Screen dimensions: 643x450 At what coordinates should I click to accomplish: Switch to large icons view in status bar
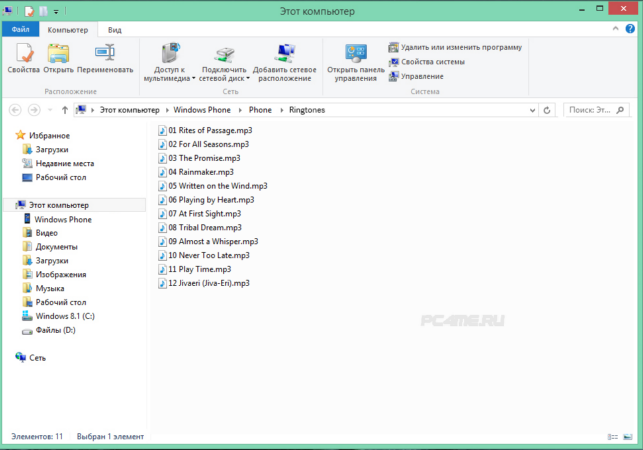coord(627,437)
